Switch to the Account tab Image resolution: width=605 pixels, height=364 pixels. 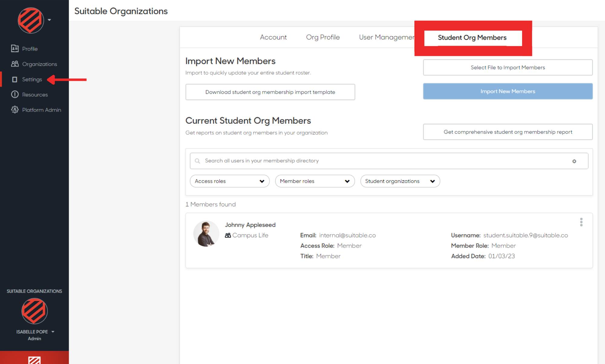(x=273, y=37)
